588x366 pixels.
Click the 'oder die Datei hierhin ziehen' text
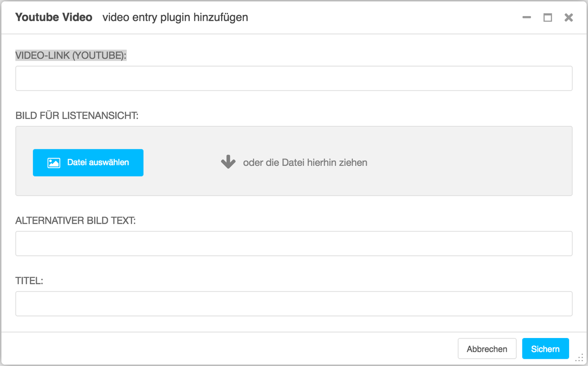pos(305,163)
